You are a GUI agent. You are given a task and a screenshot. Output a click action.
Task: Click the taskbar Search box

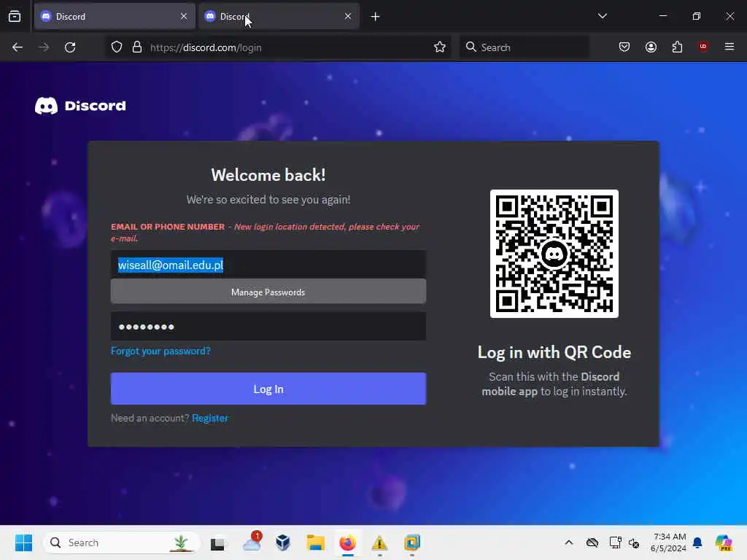click(122, 542)
